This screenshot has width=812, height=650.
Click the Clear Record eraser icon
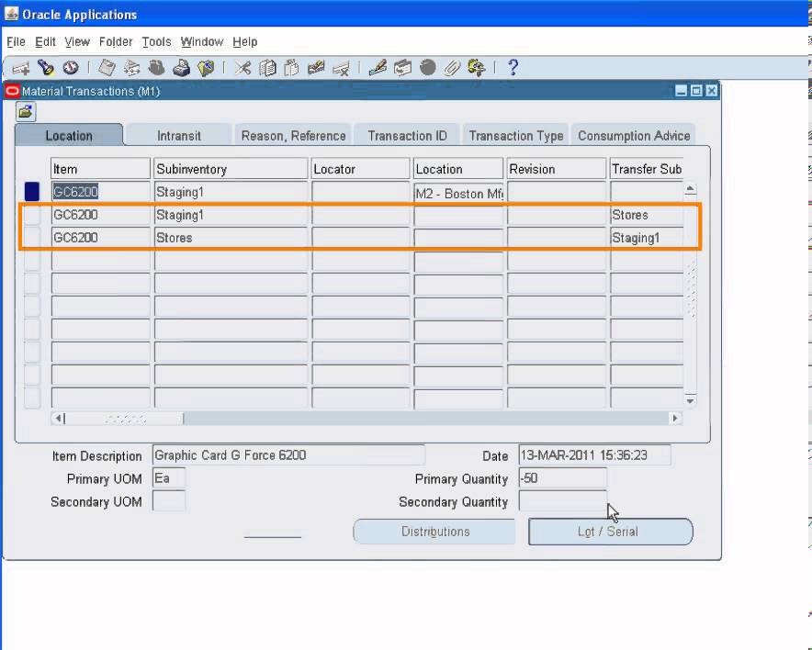click(x=316, y=68)
